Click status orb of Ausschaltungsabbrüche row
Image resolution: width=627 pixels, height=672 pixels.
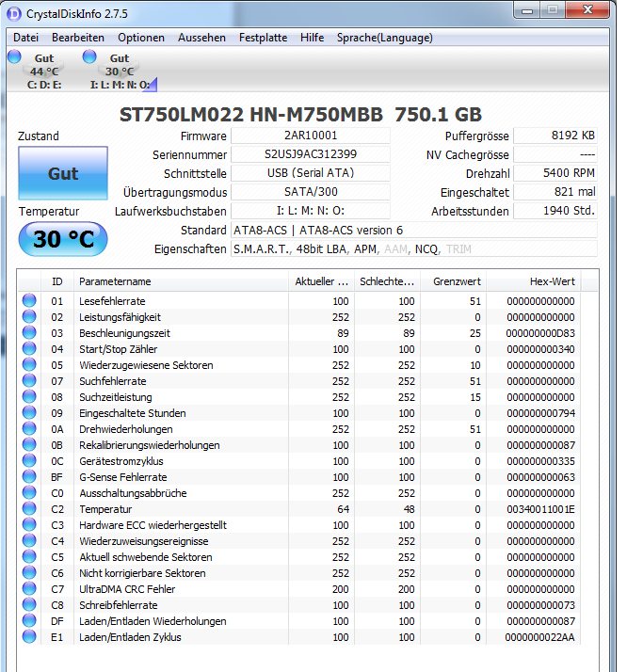[29, 492]
